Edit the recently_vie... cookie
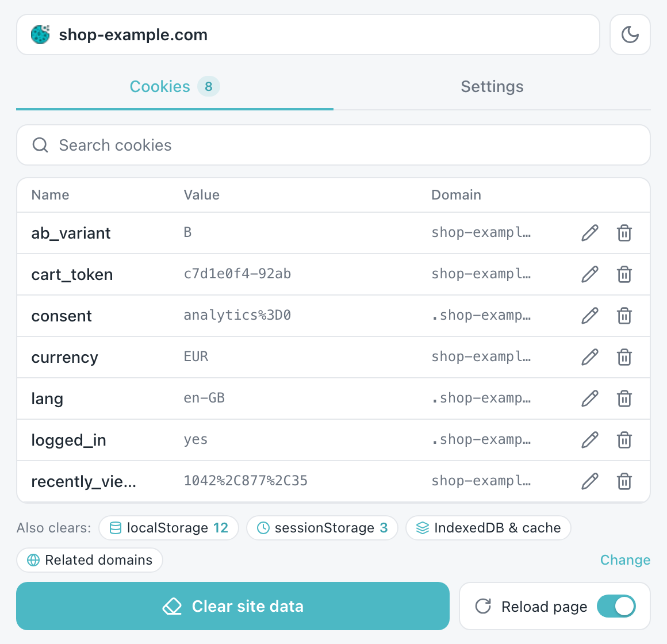Image resolution: width=667 pixels, height=644 pixels. 590,481
